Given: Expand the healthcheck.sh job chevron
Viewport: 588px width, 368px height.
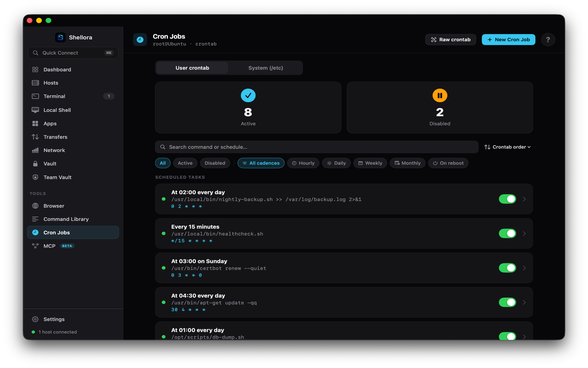Looking at the screenshot, I should click(x=524, y=233).
